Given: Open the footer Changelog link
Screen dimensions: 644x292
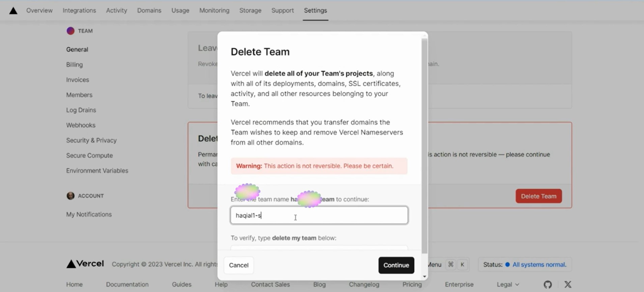Looking at the screenshot, I should click(364, 285).
